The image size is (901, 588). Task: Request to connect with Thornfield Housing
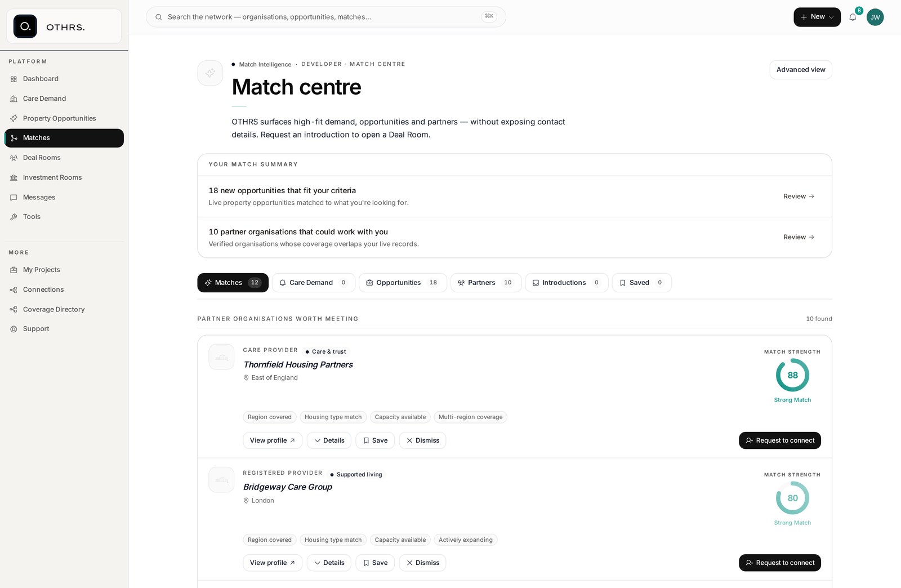tap(780, 440)
